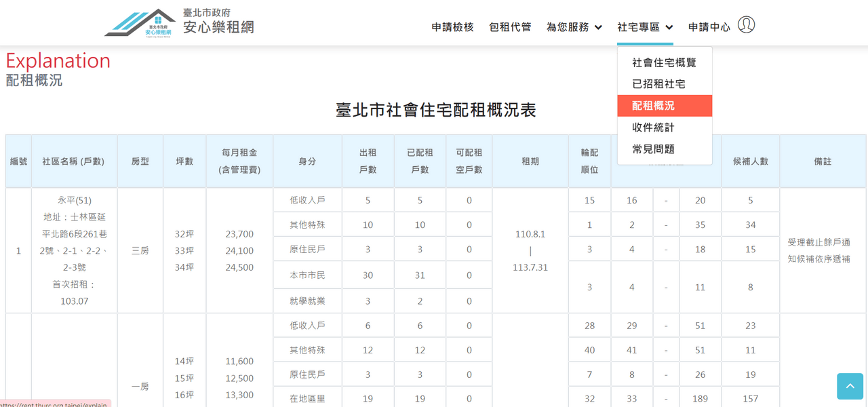The image size is (868, 407).
Task: Go to 申請中心 page
Action: click(709, 27)
